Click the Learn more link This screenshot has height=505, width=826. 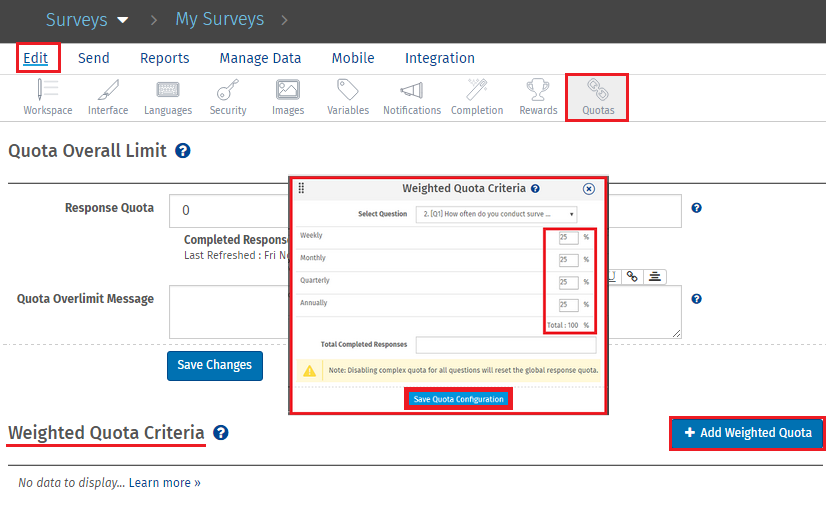coord(164,483)
